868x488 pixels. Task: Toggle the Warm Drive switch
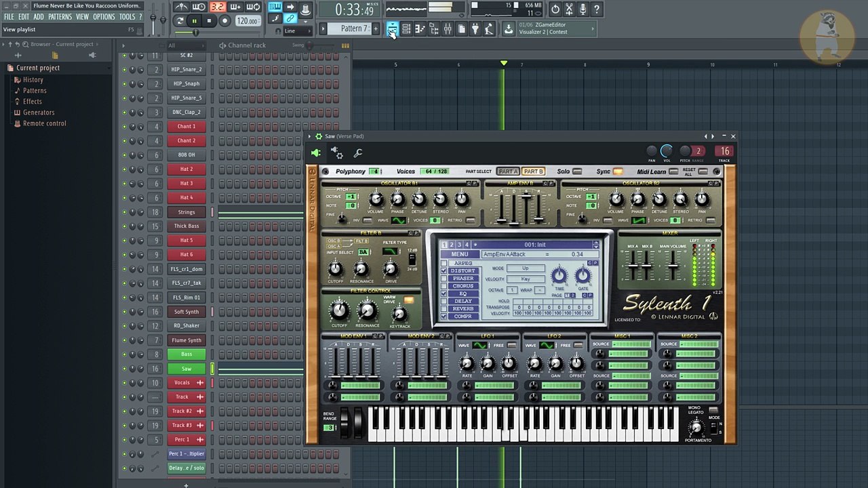pyautogui.click(x=409, y=300)
